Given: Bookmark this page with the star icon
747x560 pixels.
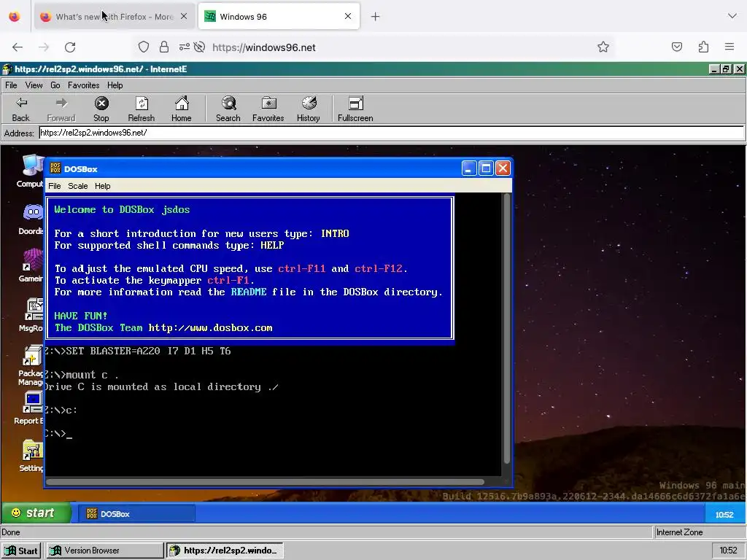Looking at the screenshot, I should point(603,47).
